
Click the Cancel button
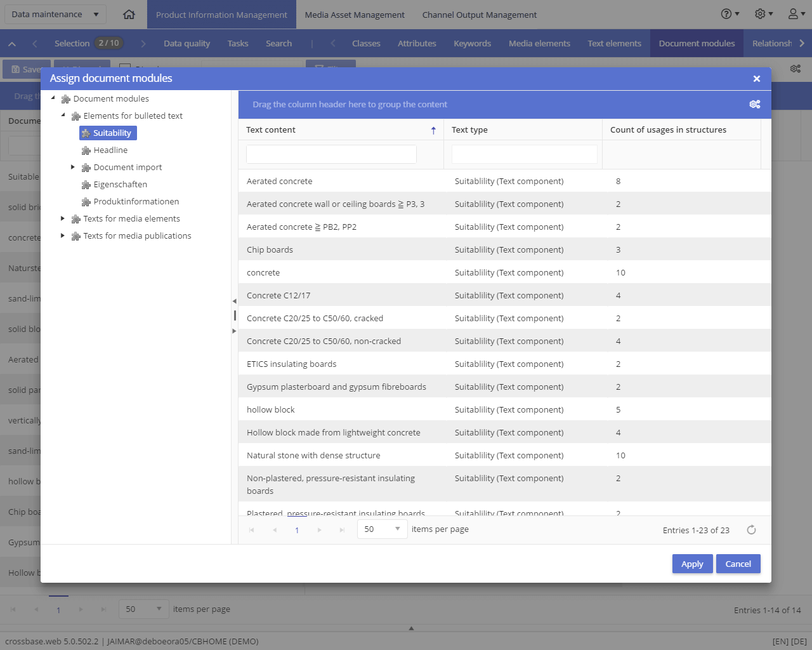click(738, 564)
